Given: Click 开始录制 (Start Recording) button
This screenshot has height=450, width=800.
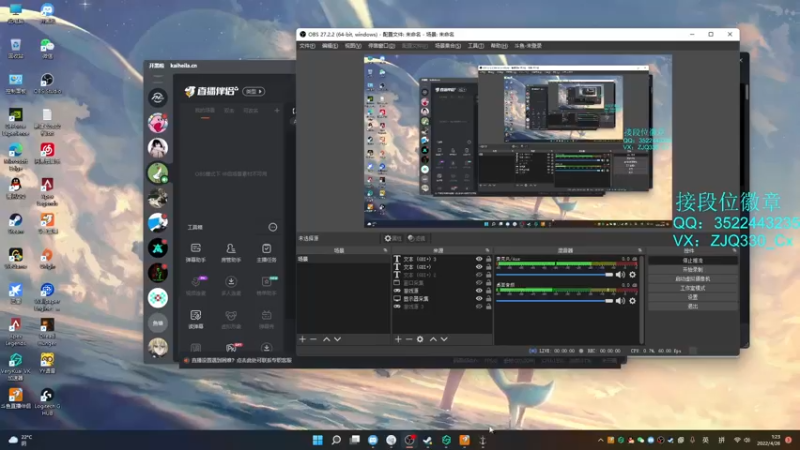Looking at the screenshot, I should 692,269.
